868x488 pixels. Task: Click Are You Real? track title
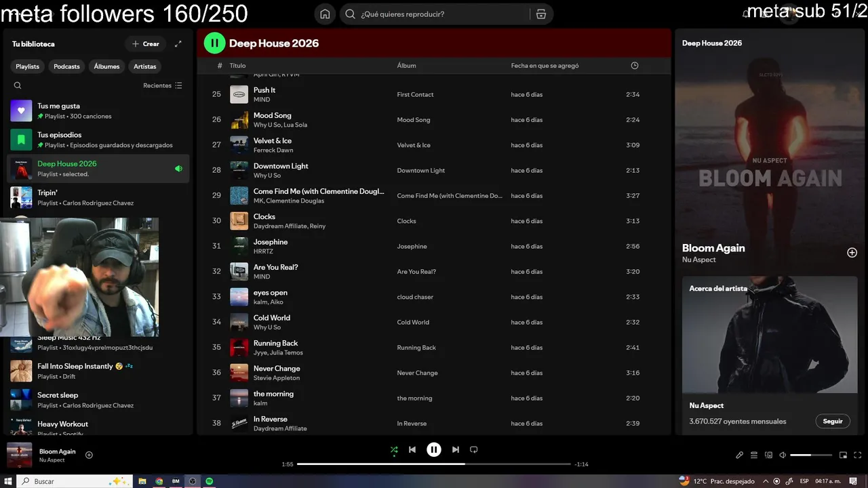tap(275, 267)
